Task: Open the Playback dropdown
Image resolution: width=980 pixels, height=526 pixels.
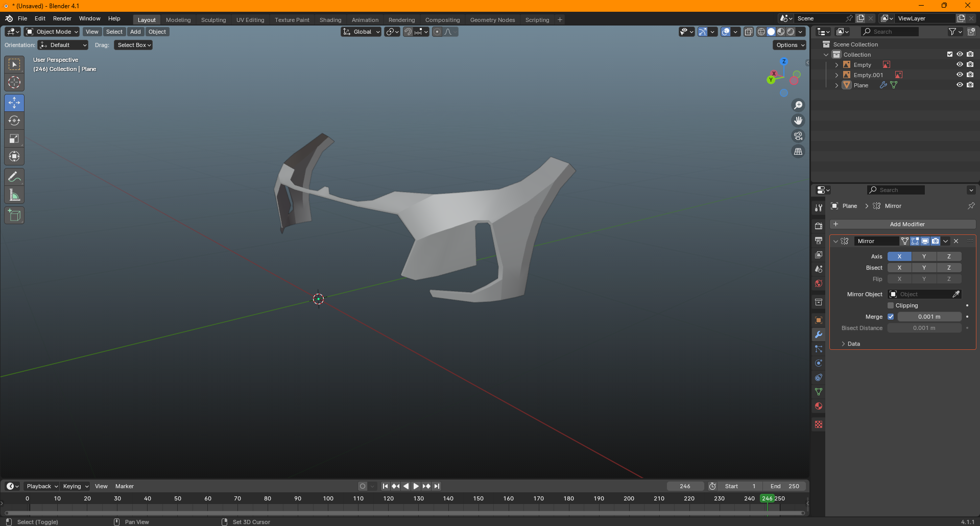Action: tap(42, 486)
